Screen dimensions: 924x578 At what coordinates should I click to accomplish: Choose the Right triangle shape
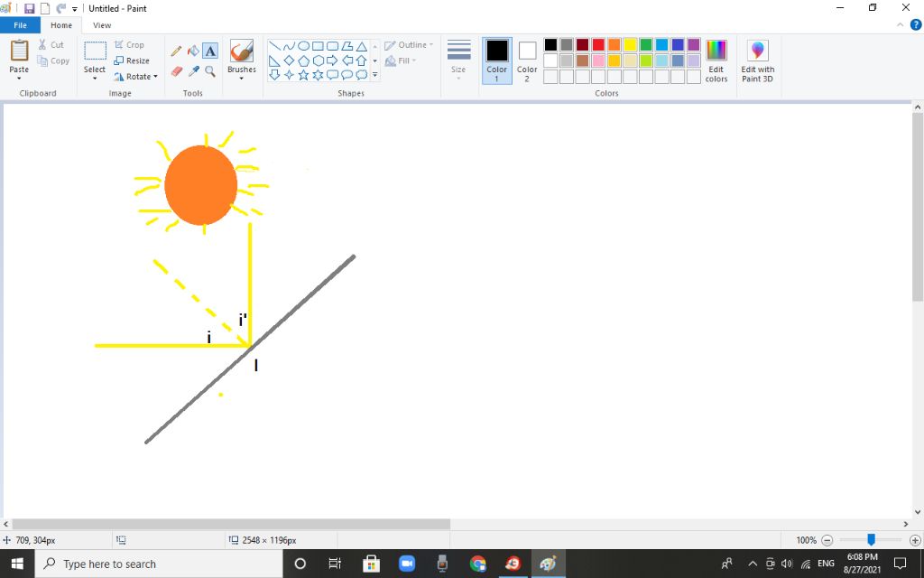click(x=274, y=61)
